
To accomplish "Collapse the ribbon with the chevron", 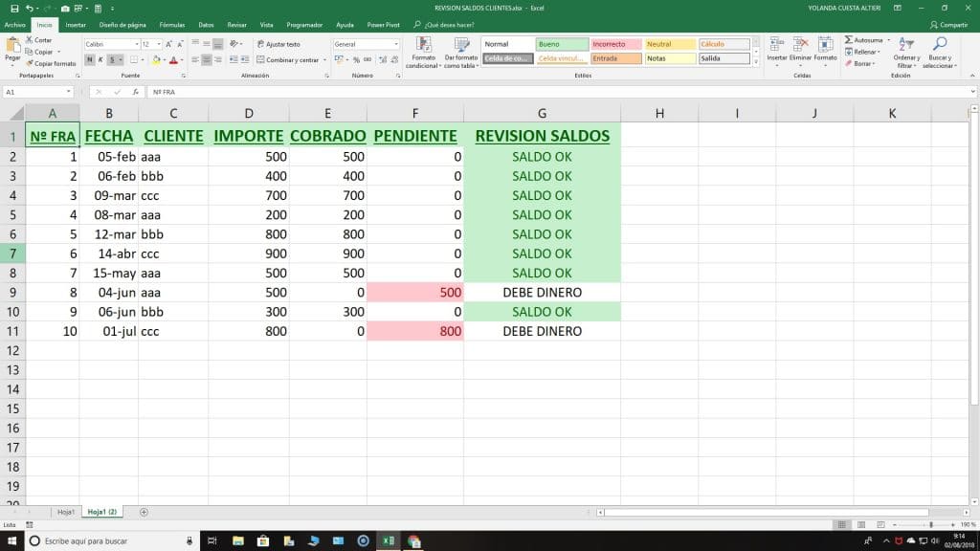I will (x=972, y=76).
